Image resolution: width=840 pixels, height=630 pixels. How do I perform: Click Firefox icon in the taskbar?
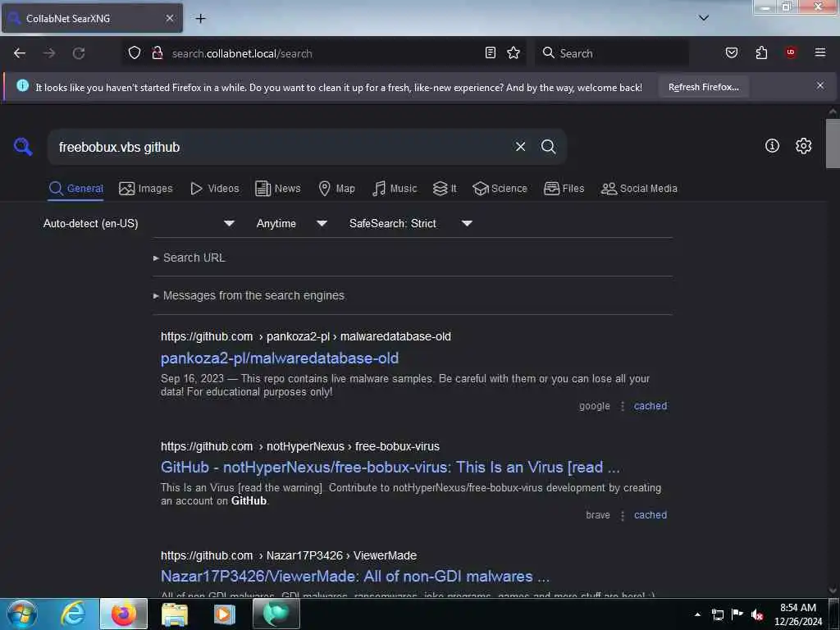point(123,614)
